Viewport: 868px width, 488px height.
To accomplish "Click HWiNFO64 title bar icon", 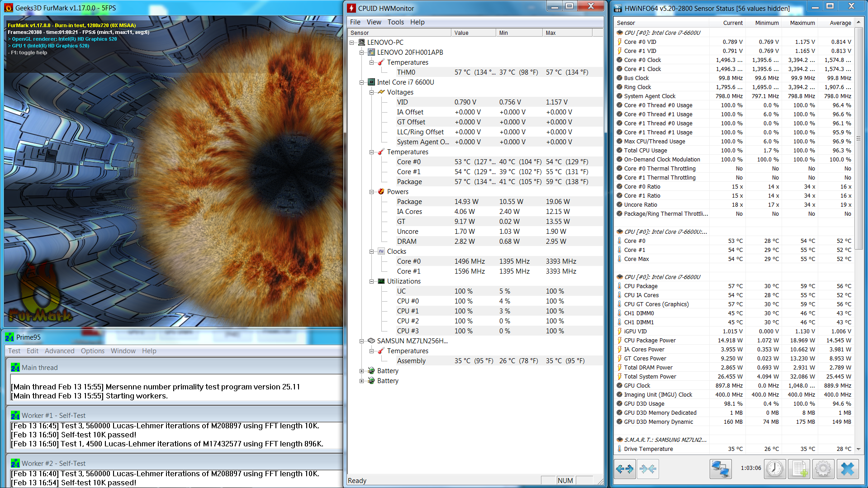I will click(x=618, y=8).
